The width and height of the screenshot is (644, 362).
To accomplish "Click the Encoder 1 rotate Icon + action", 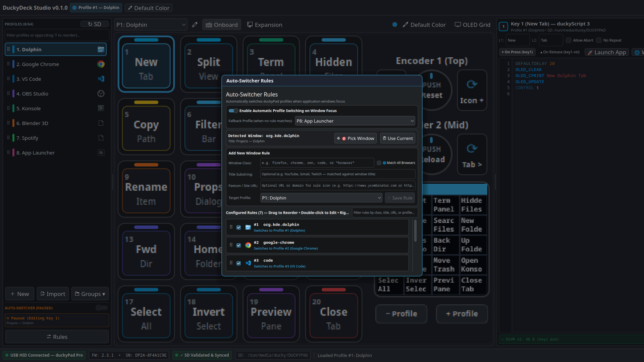I will click(x=472, y=90).
